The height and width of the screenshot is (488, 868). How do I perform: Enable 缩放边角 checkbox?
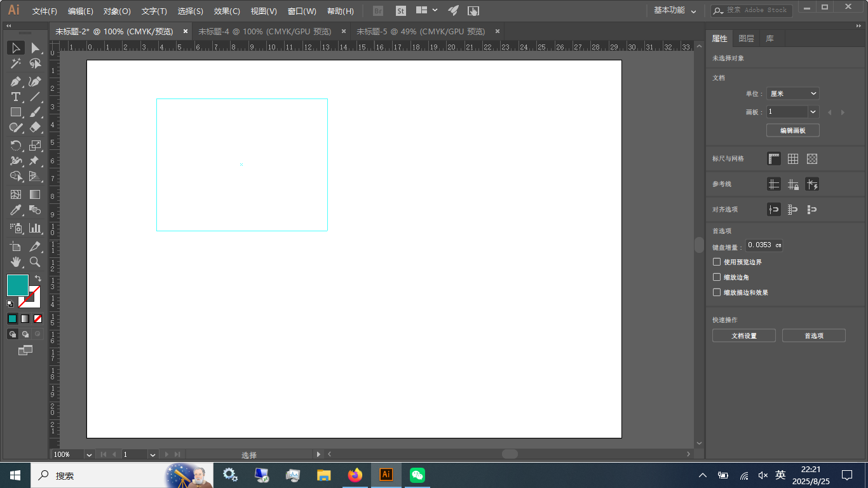tap(717, 277)
